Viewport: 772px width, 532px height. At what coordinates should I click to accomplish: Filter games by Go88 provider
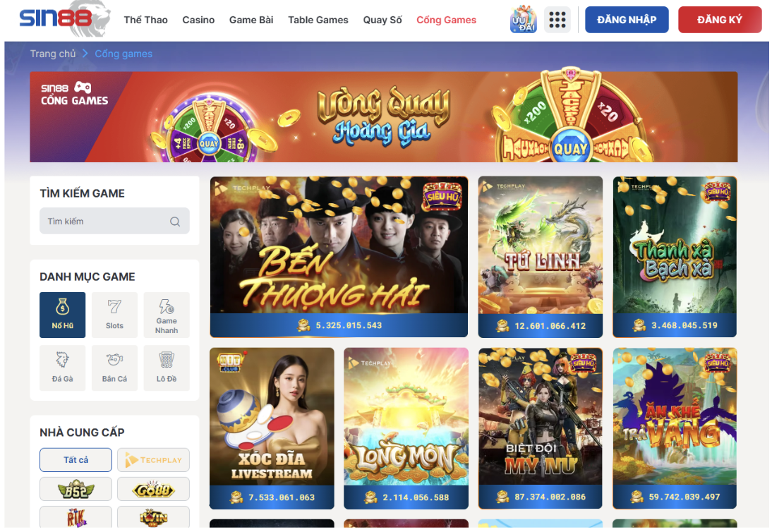click(x=154, y=489)
